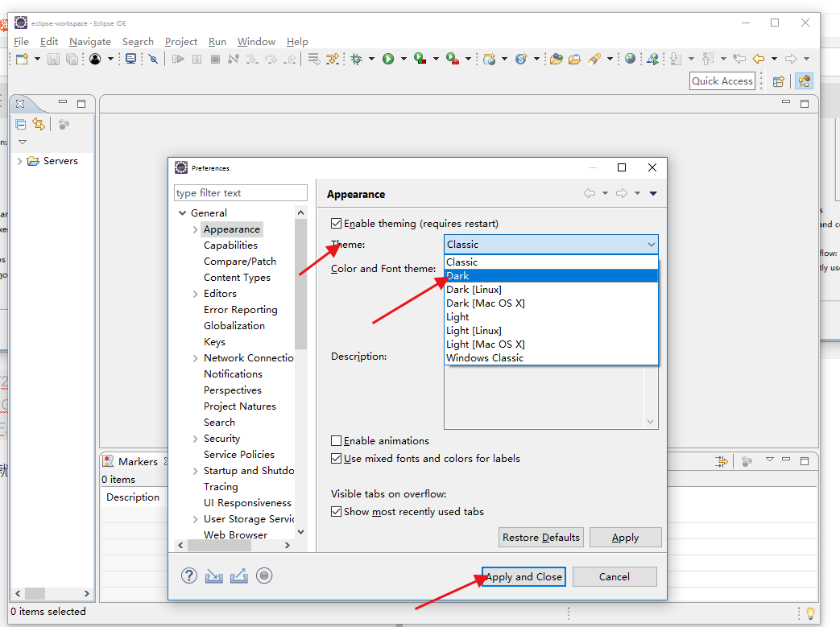Click the export preferences icon at dialog bottom

point(239,576)
